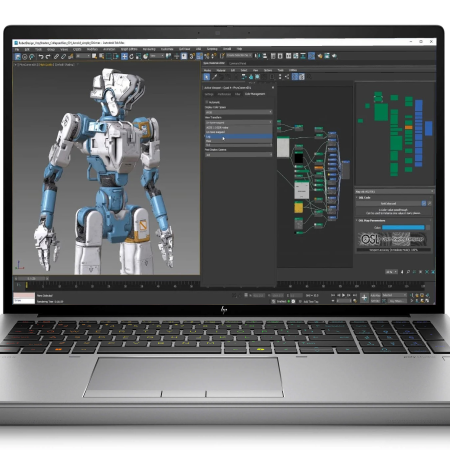This screenshot has height=450, width=450.
Task: Click the MAXScript mini listener pink field
Action: point(24,295)
